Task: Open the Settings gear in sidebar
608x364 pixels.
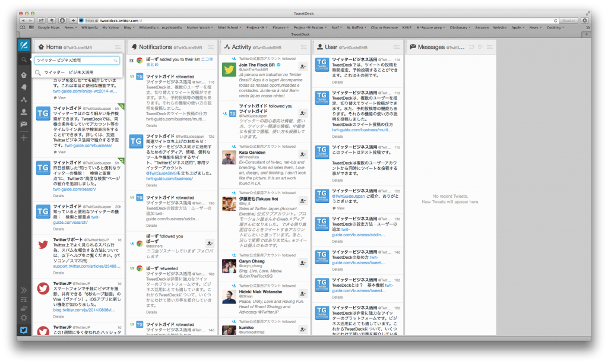Action: (x=24, y=318)
